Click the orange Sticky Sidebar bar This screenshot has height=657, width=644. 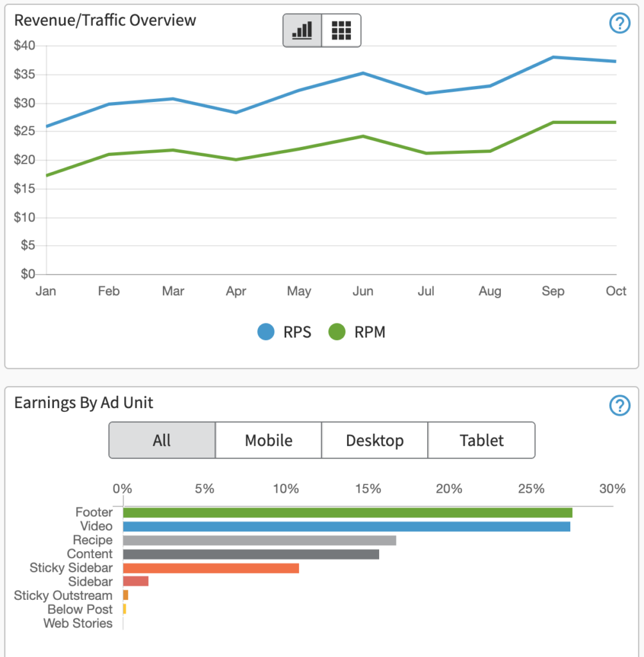(x=210, y=568)
